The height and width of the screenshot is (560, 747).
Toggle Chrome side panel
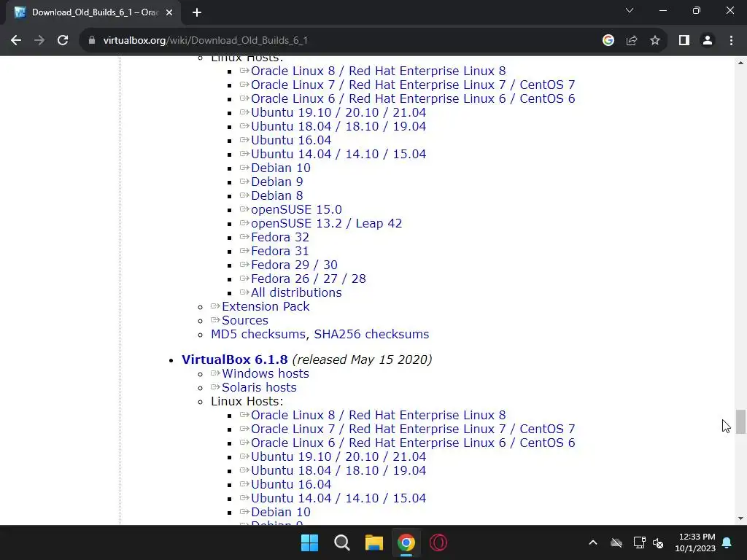(684, 41)
